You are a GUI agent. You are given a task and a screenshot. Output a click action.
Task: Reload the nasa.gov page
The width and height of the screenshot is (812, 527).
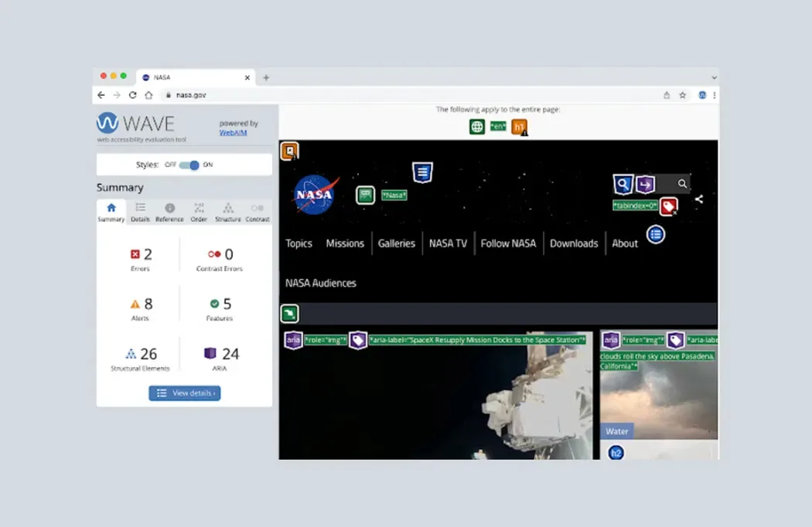coord(132,95)
